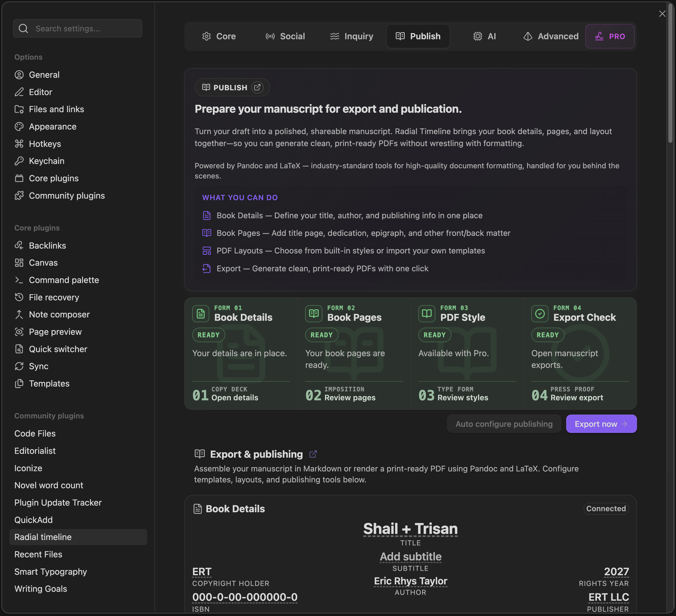
Task: Open the Advanced tab
Action: pos(551,36)
